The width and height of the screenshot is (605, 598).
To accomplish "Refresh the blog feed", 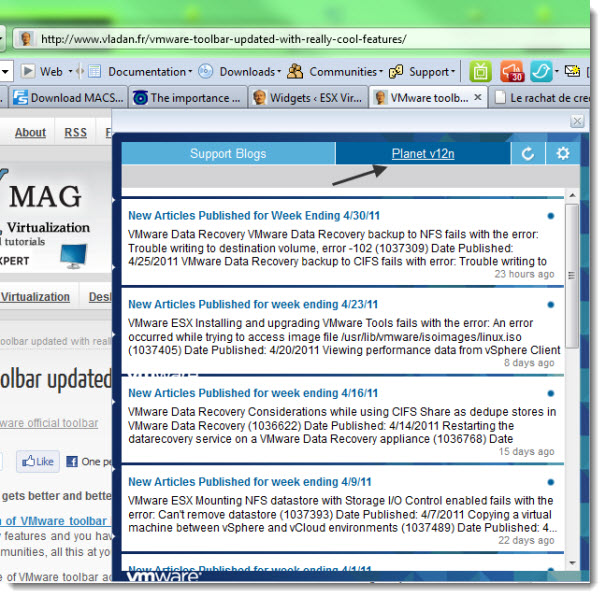I will pyautogui.click(x=527, y=154).
